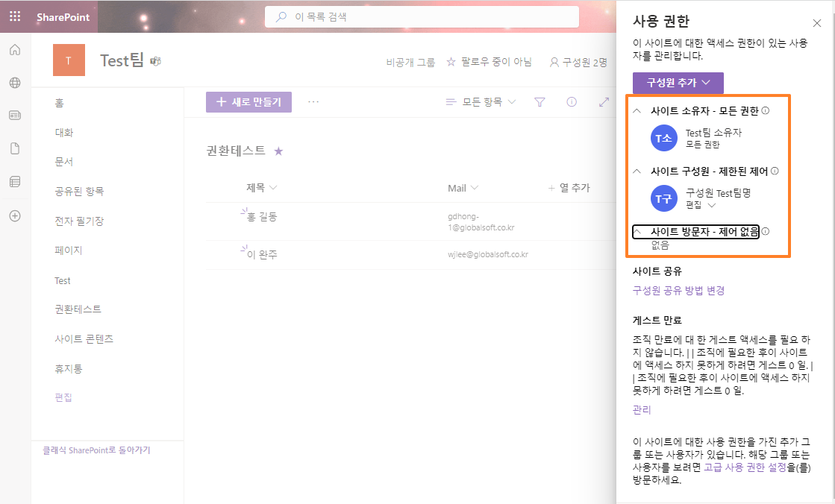835x504 pixels.
Task: Toggle the follow star 팔로우 중이 아님
Action: 489,62
